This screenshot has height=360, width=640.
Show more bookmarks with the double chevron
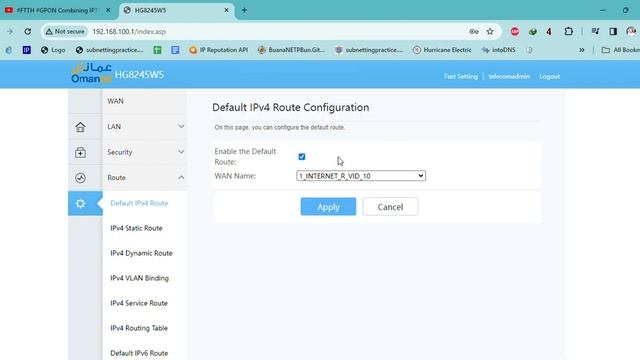click(582, 50)
